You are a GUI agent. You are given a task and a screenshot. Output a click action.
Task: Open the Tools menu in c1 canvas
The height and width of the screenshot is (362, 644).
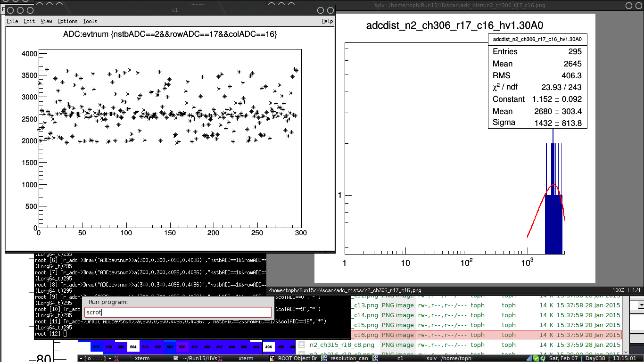pyautogui.click(x=90, y=21)
